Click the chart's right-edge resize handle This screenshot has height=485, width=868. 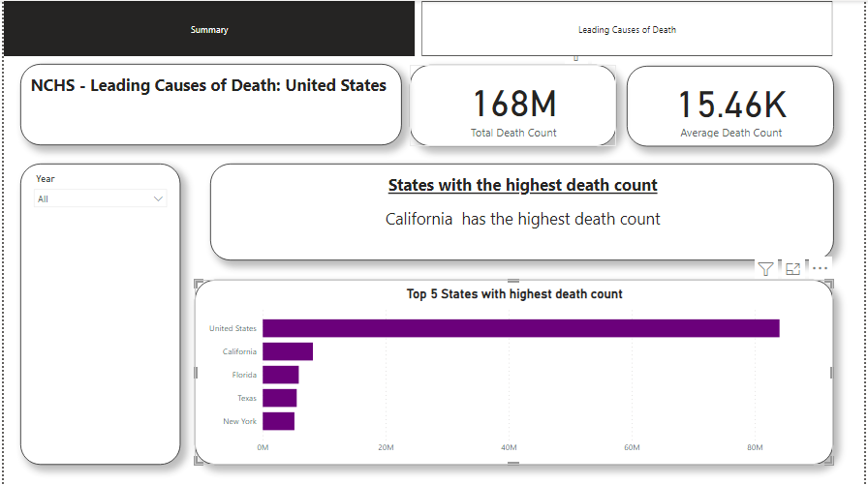pyautogui.click(x=831, y=373)
